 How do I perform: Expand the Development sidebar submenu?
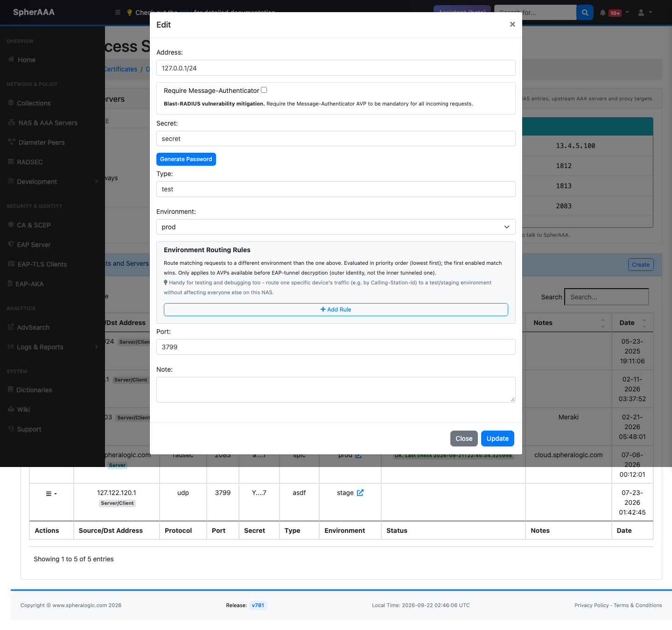[x=97, y=182]
